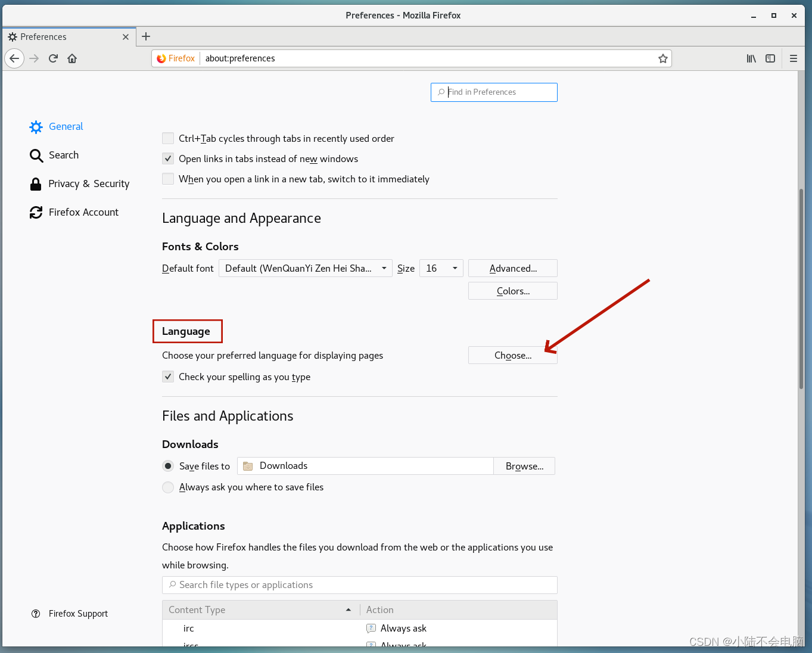Select Always ask where to save files
Image resolution: width=812 pixels, height=653 pixels.
(168, 487)
